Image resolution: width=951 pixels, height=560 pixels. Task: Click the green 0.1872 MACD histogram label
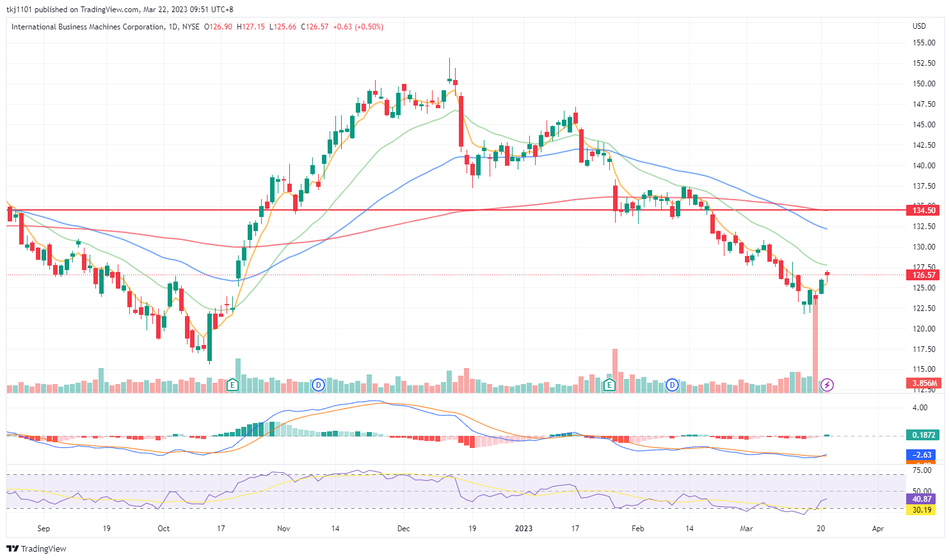(923, 435)
